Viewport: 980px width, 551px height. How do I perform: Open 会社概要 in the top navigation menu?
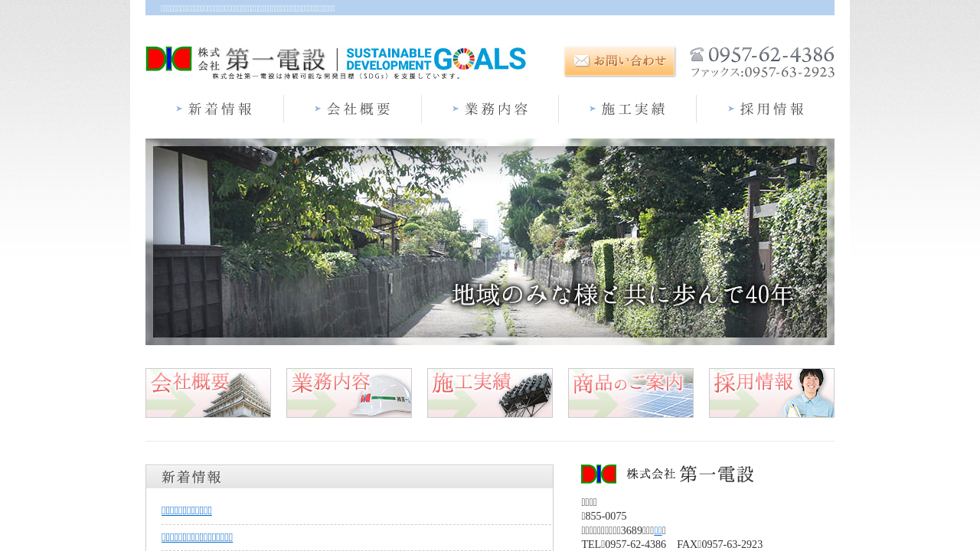(x=352, y=109)
